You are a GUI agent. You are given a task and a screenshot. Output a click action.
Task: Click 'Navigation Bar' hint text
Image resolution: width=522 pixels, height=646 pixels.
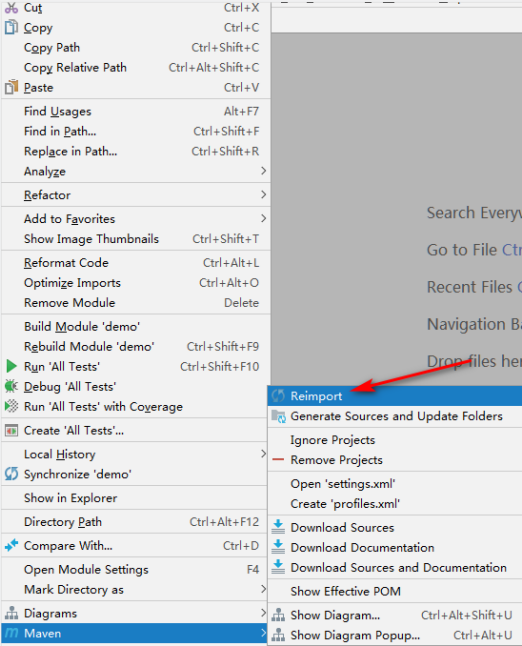pyautogui.click(x=474, y=324)
